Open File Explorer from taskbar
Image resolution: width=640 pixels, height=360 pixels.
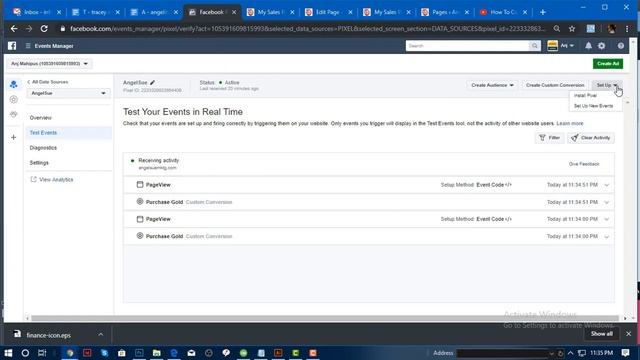[x=157, y=353]
